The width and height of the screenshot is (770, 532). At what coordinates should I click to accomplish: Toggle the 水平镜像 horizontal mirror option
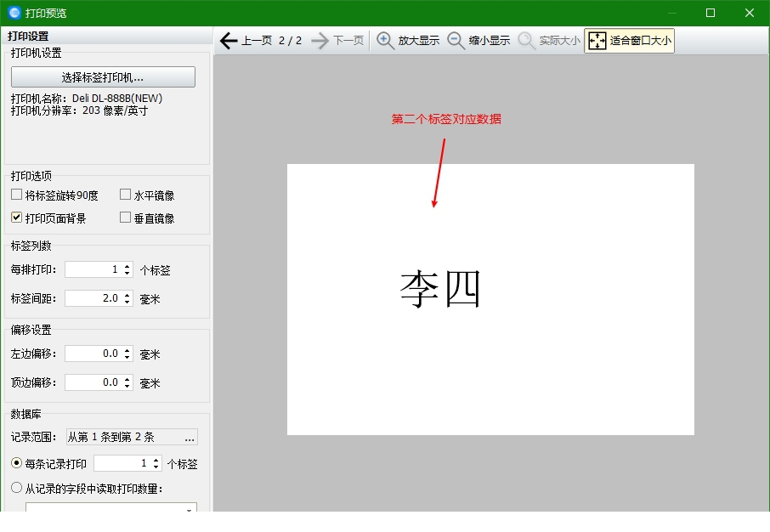coord(123,195)
